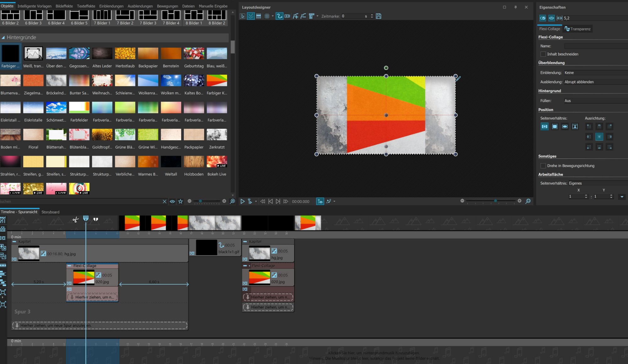
Task: Enable the selection frame tool in Layoutdesigner
Action: coord(242,16)
